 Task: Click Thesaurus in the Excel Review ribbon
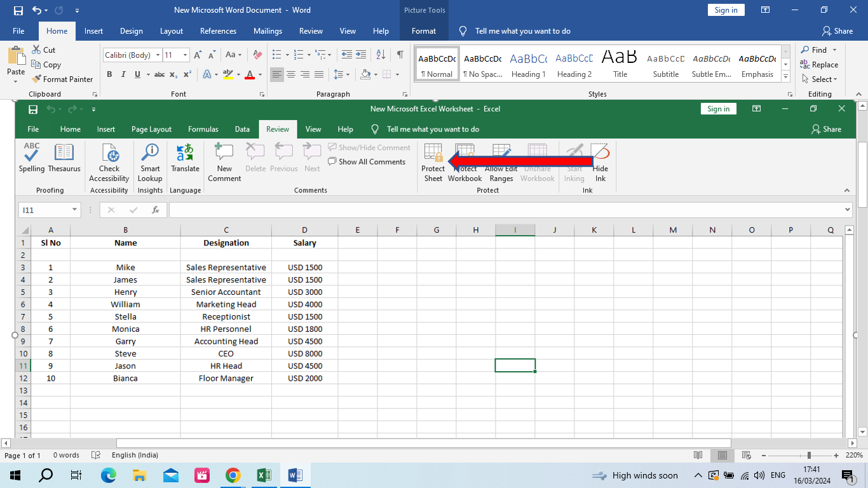(64, 158)
